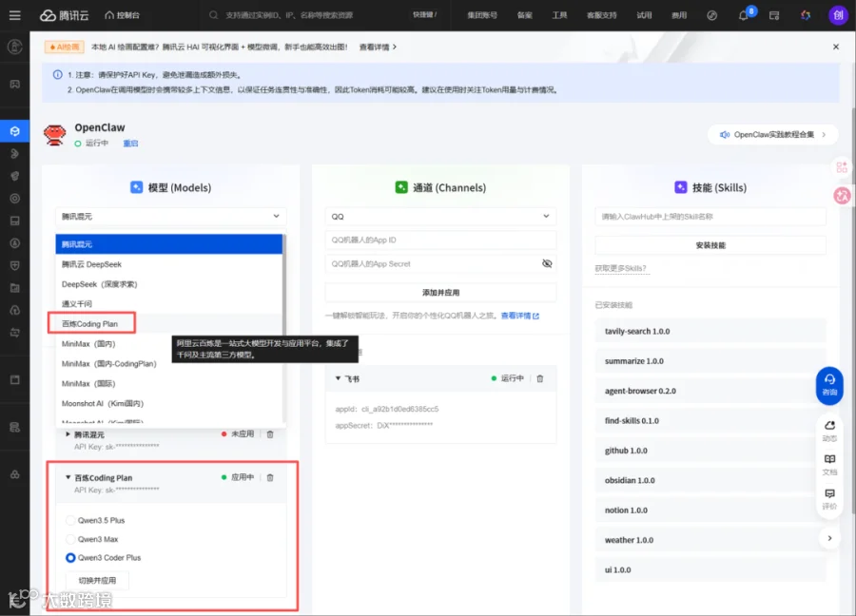Focus the ClawHub Skill name input

(710, 217)
